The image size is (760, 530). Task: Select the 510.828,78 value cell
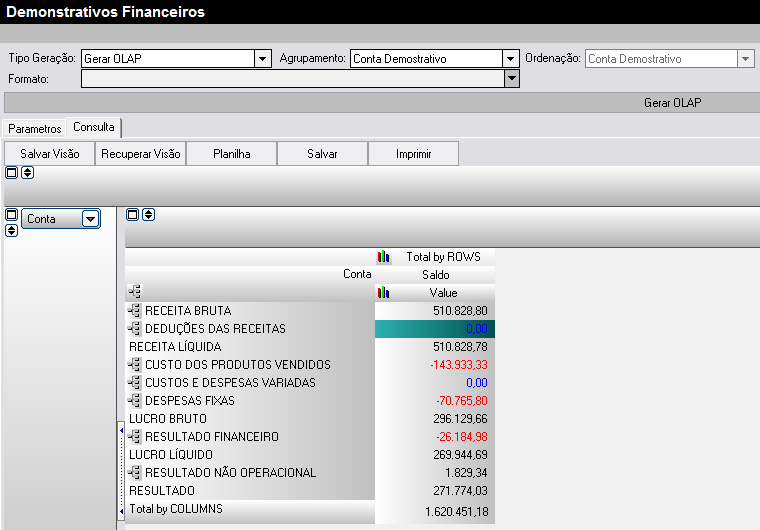point(435,347)
